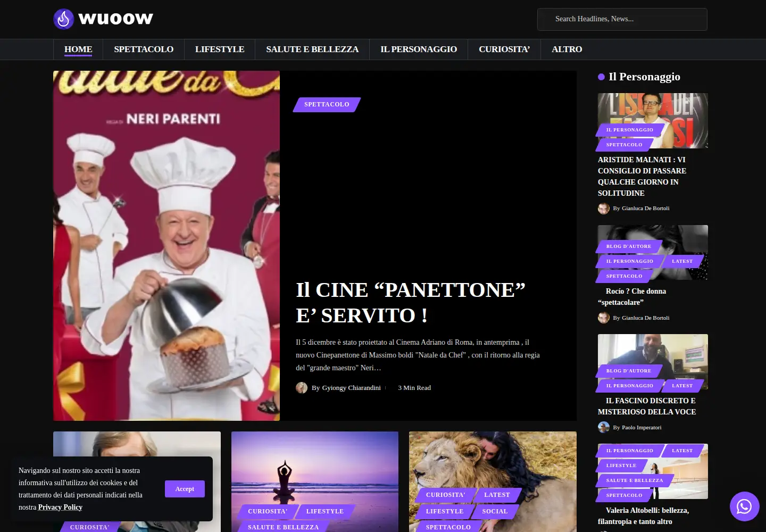Click the "3 Min Read" text
766x532 pixels.
414,388
